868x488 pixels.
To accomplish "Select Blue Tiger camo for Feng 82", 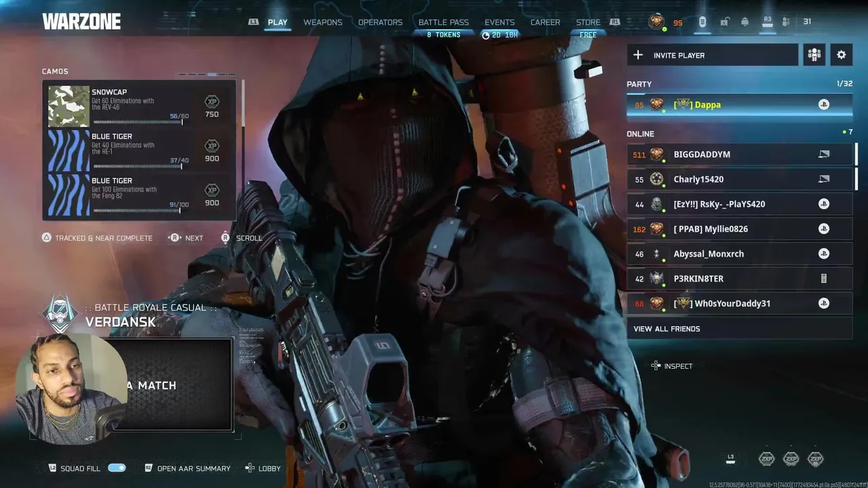I will 141,195.
